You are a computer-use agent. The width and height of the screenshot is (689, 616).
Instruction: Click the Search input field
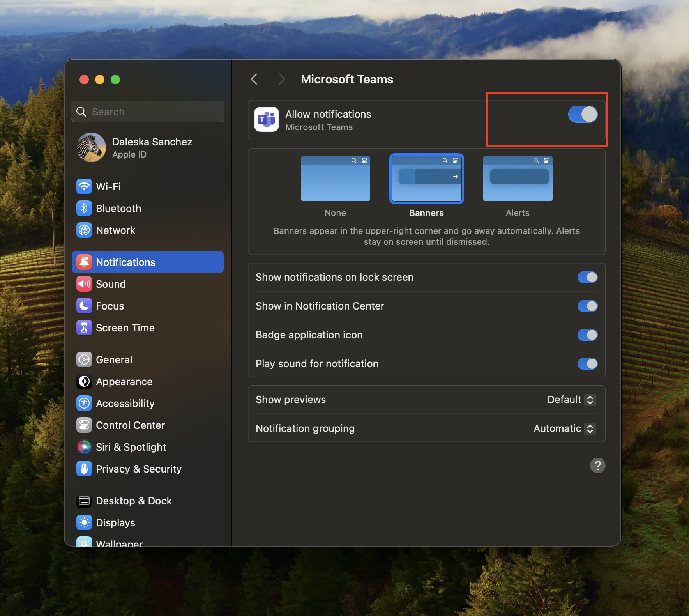point(148,112)
